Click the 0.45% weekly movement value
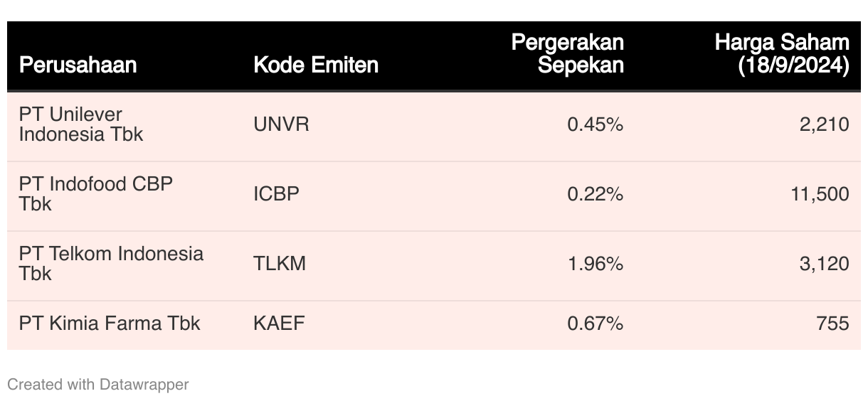 click(596, 124)
